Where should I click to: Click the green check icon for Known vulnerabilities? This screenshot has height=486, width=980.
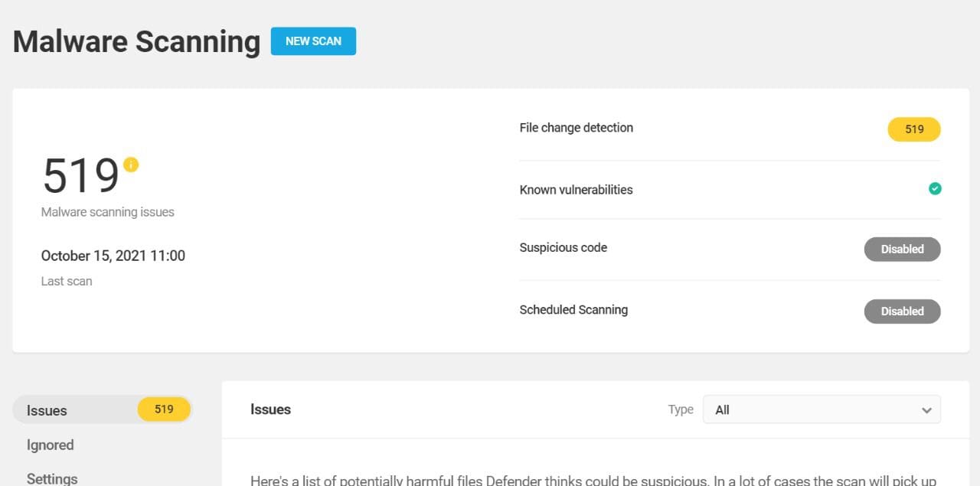click(934, 188)
